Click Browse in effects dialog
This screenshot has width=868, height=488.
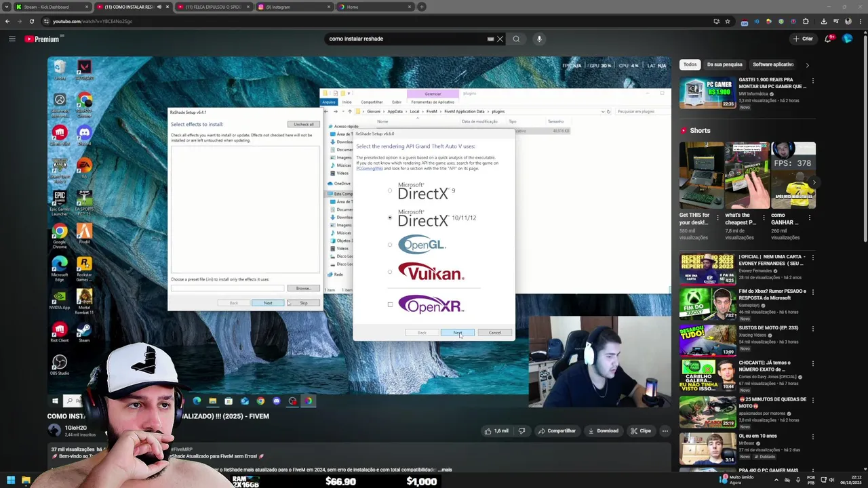point(303,288)
